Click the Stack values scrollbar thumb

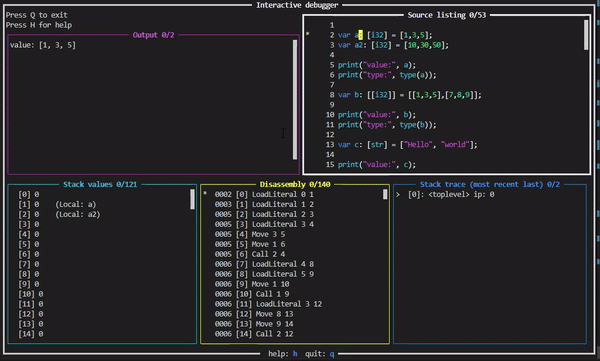pyautogui.click(x=192, y=199)
